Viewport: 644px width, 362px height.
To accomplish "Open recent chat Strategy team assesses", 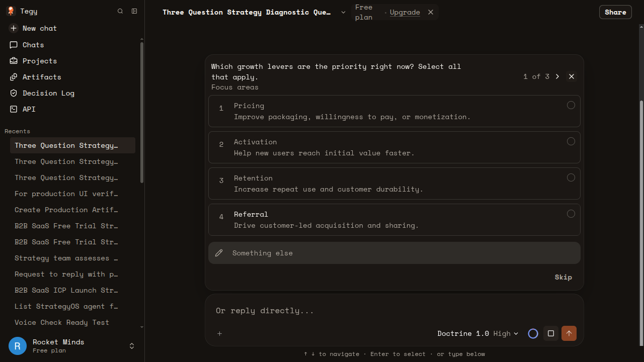I will (72, 258).
